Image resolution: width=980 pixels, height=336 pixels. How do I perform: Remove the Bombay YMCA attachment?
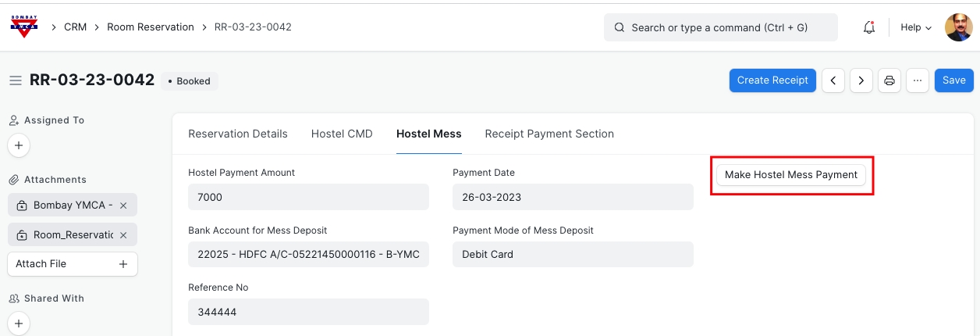click(x=123, y=206)
